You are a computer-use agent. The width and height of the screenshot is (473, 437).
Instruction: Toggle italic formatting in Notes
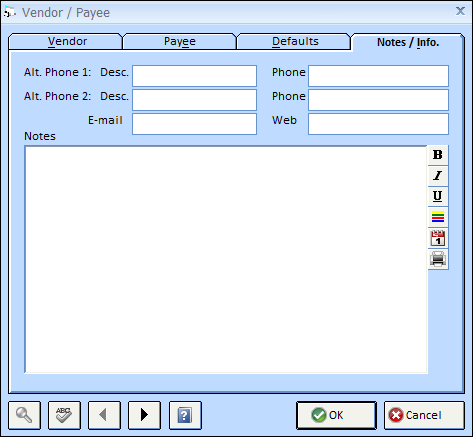pos(438,176)
